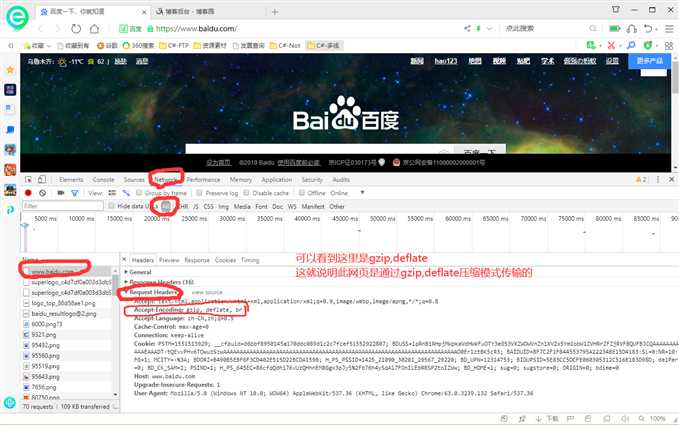
Task: Click the large request rows view icon
Action: 112,193
